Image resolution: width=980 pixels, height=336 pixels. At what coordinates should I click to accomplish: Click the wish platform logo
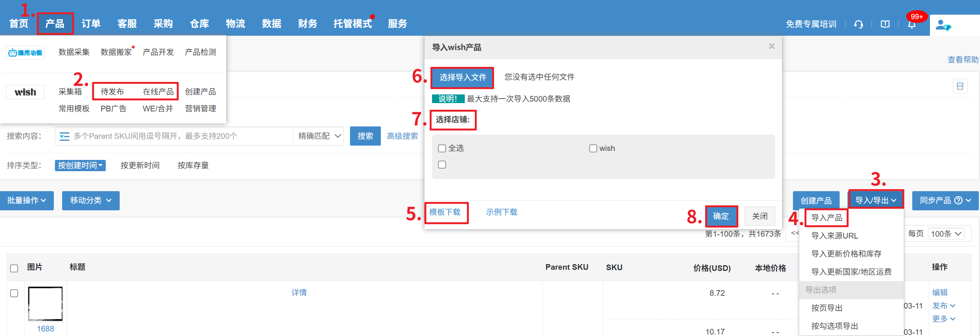(25, 92)
